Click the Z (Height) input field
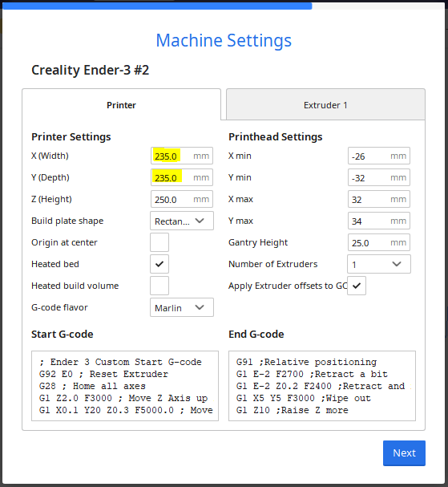This screenshot has height=487, width=448. point(182,199)
